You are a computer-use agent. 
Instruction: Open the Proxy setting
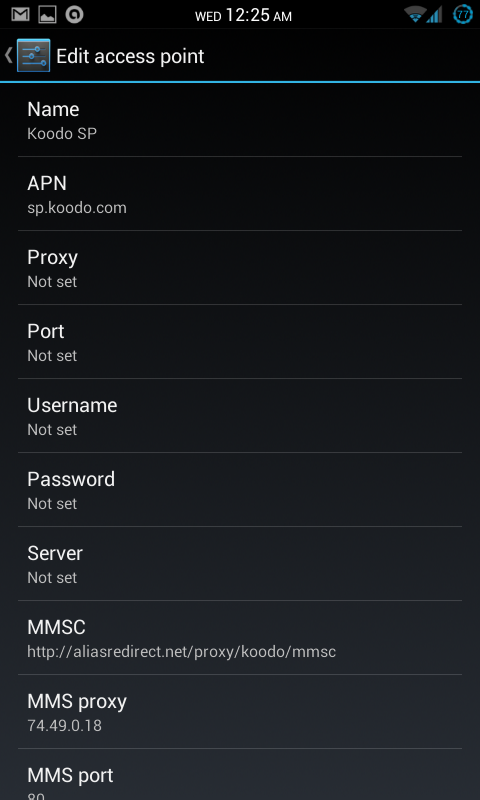click(240, 268)
